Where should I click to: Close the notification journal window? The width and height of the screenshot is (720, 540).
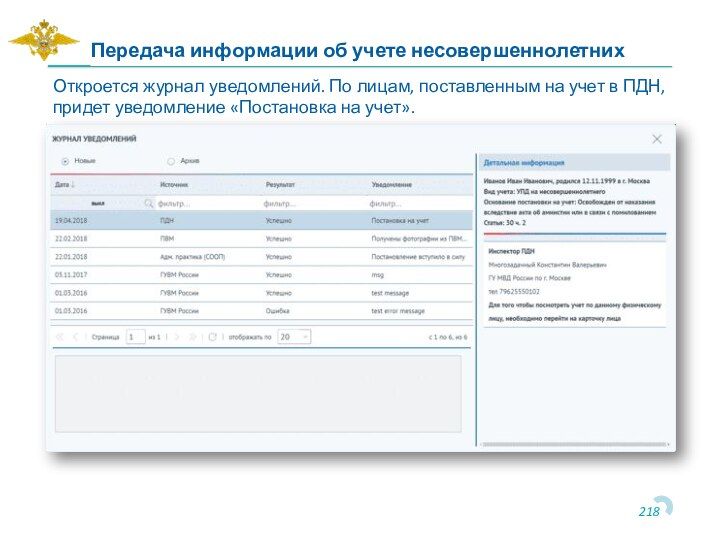pos(657,140)
